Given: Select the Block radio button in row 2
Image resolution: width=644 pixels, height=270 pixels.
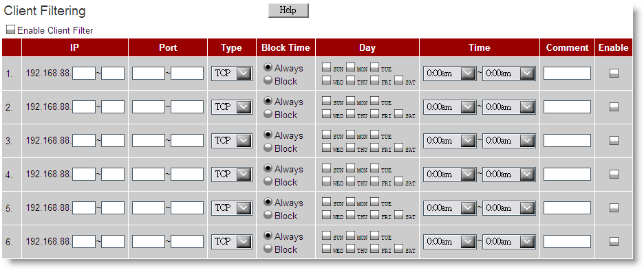Looking at the screenshot, I should pos(268,115).
